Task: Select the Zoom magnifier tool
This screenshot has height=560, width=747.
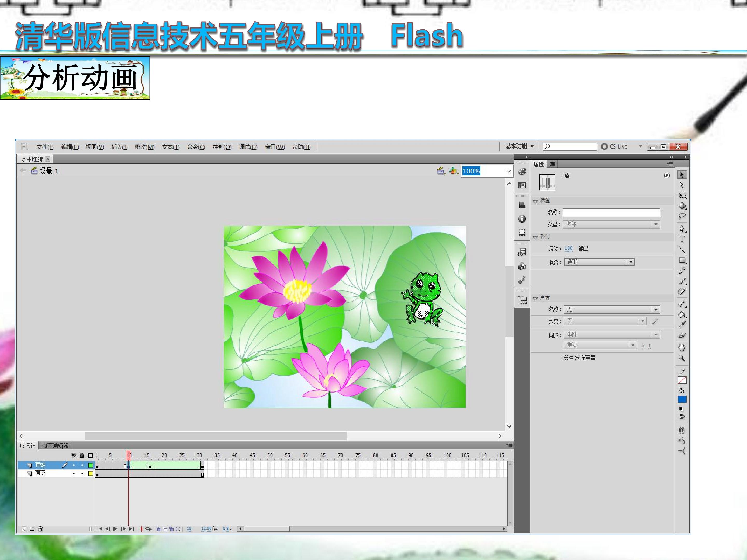Action: [682, 358]
